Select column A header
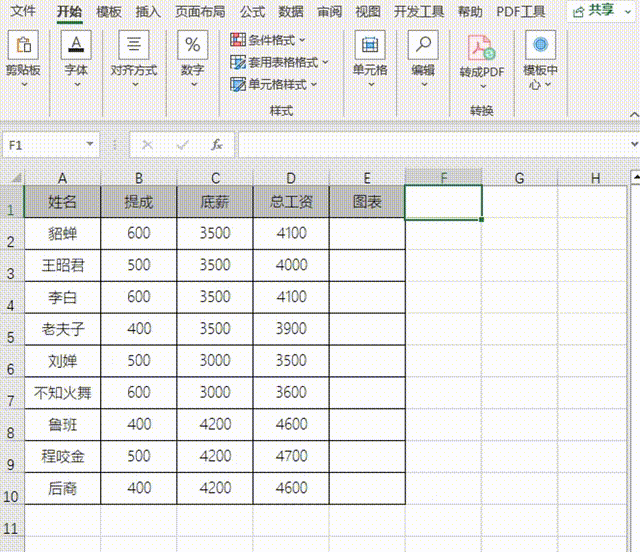The width and height of the screenshot is (640, 552). pyautogui.click(x=62, y=178)
